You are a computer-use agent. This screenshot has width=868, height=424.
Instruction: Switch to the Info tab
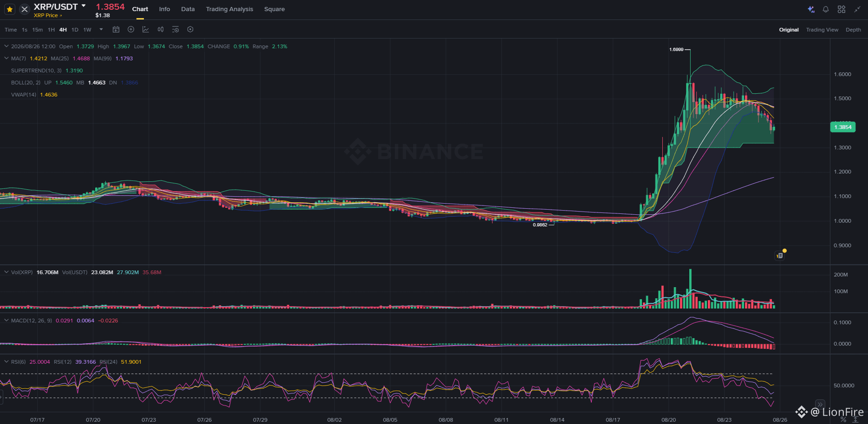164,9
